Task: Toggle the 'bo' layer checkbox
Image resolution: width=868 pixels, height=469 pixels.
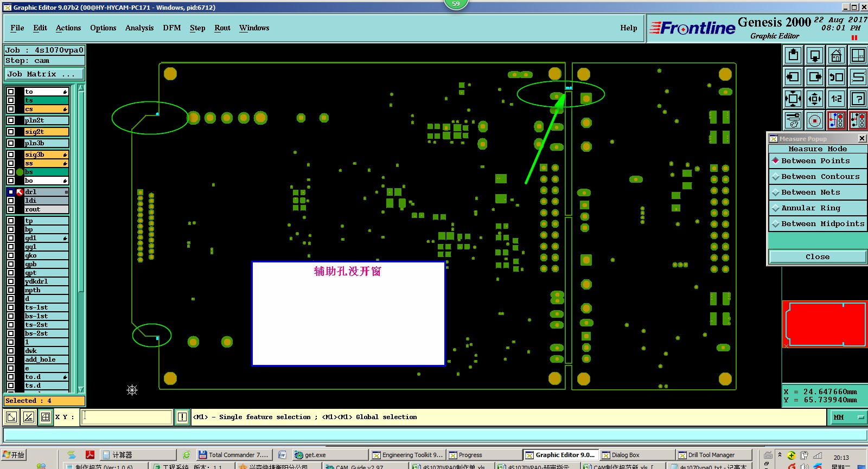Action: (x=11, y=181)
